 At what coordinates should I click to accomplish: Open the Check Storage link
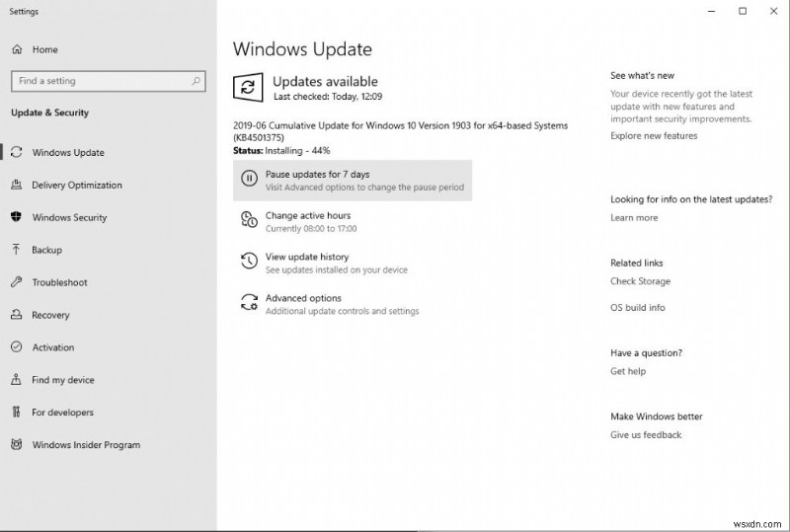point(640,281)
